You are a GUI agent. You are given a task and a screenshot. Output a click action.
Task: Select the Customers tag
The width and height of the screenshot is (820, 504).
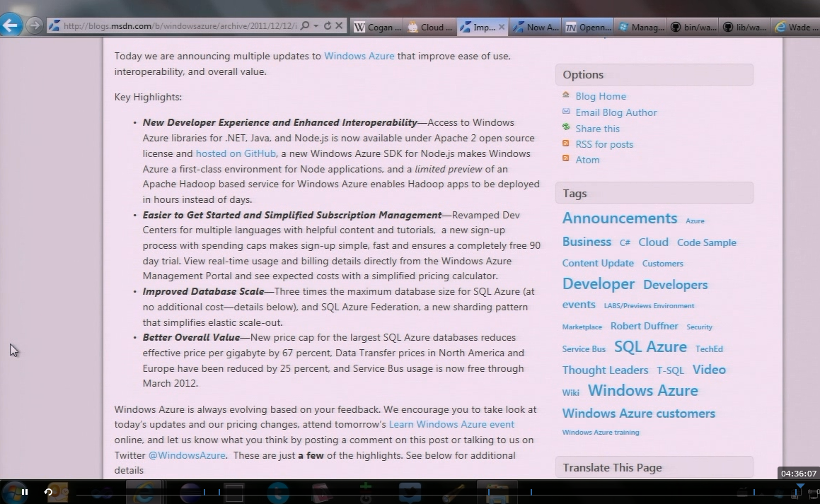tap(663, 264)
